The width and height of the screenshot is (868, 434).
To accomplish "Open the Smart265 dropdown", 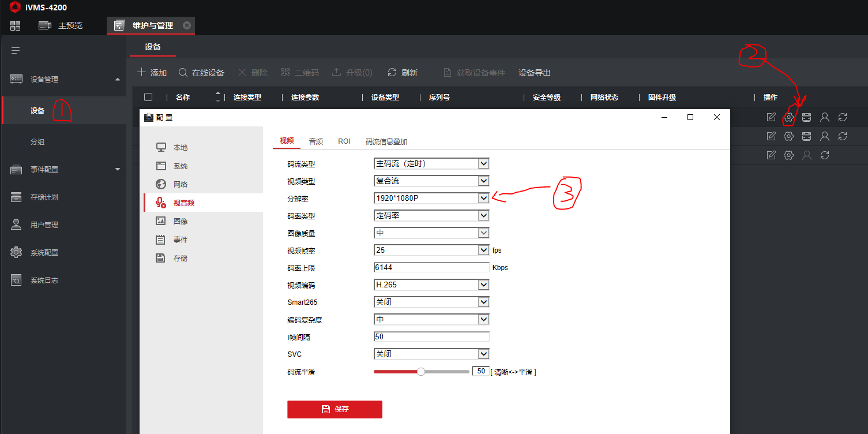I will coord(431,302).
